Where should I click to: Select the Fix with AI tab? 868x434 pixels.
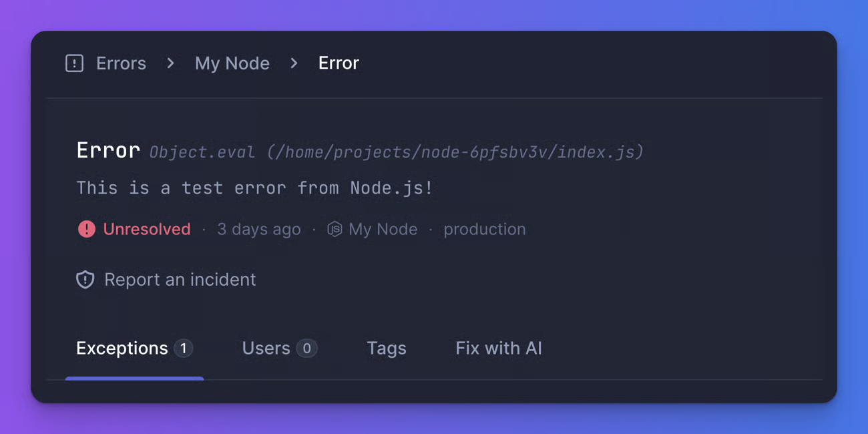[x=498, y=348]
